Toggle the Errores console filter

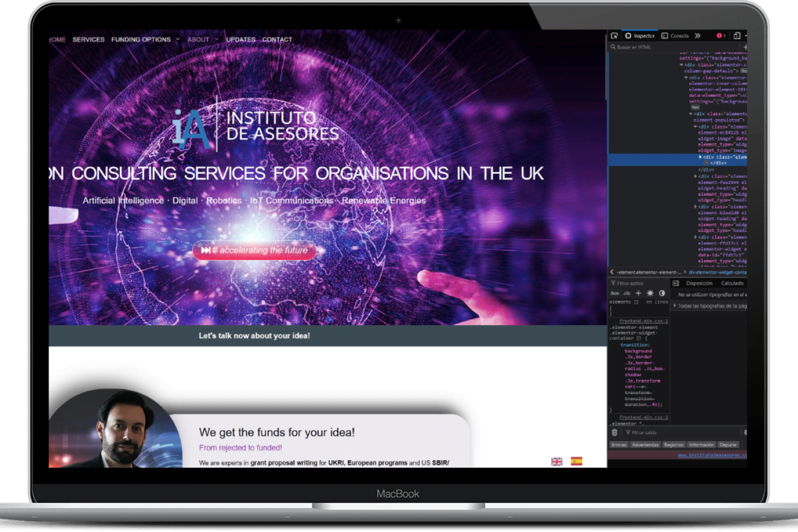coord(619,445)
